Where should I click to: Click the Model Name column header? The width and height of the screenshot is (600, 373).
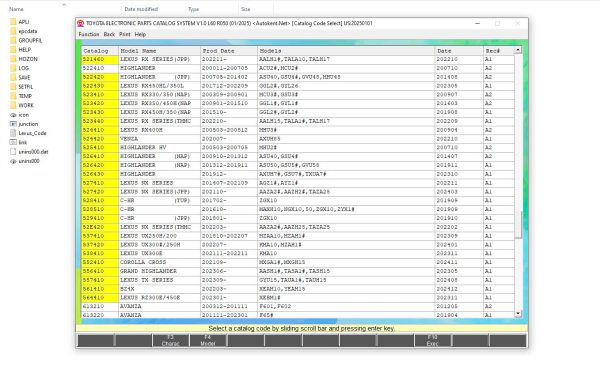(x=159, y=51)
